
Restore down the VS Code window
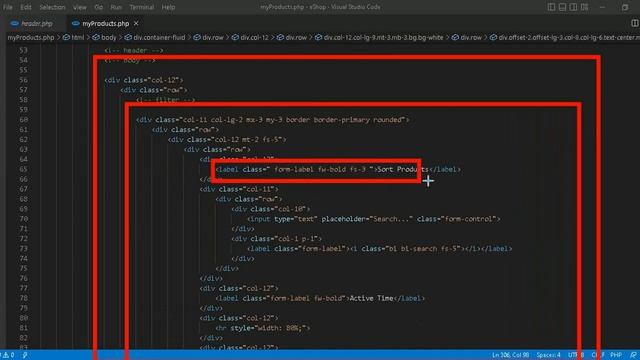tap(625, 7)
